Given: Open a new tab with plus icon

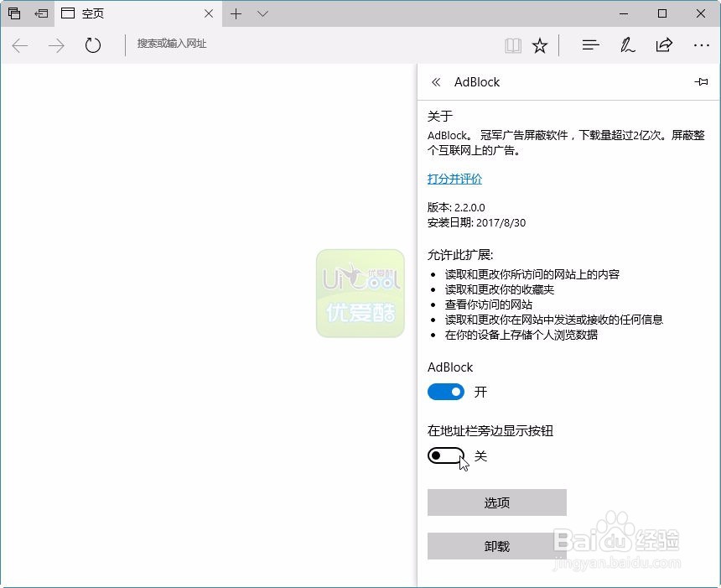Looking at the screenshot, I should click(236, 13).
